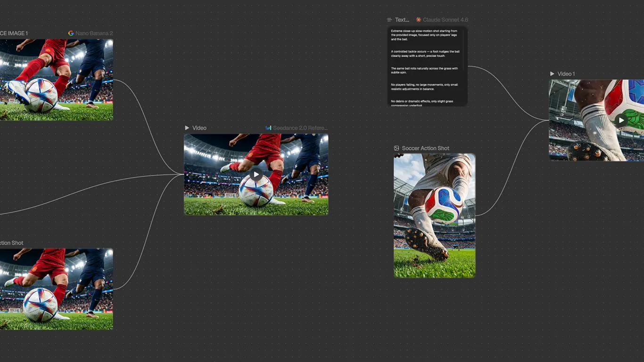The width and height of the screenshot is (644, 362).
Task: Select the IMAGE 1 node title
Action: 14,33
